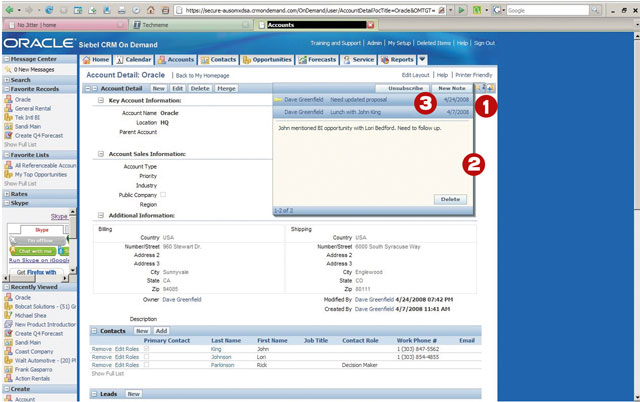Click the Sandi Main contact icon in Favorite Records

tap(8, 126)
